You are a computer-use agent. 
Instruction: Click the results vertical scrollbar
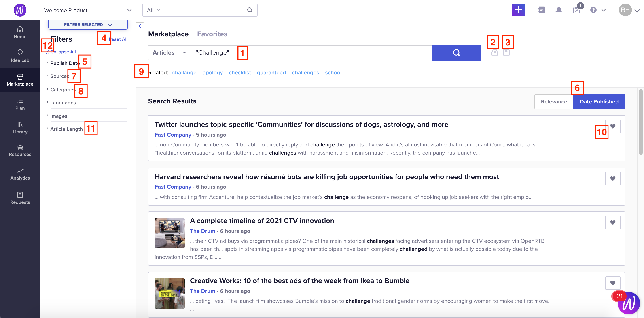click(x=641, y=122)
